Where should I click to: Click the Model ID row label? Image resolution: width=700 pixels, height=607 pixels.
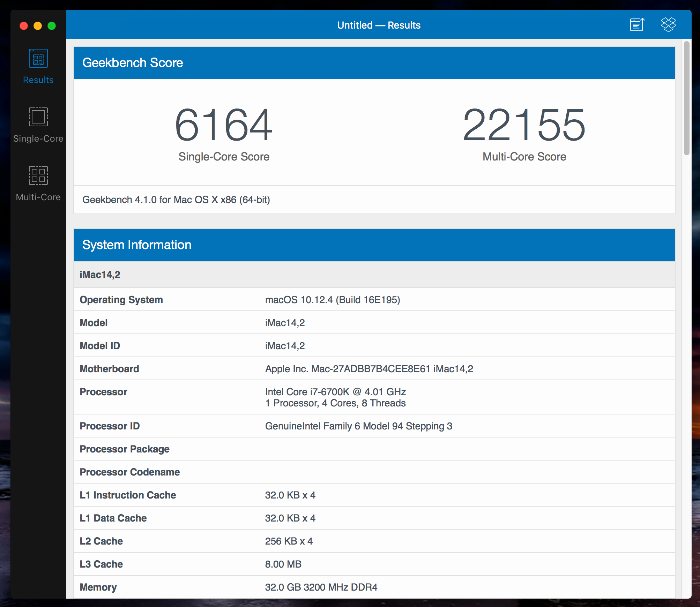coord(100,346)
